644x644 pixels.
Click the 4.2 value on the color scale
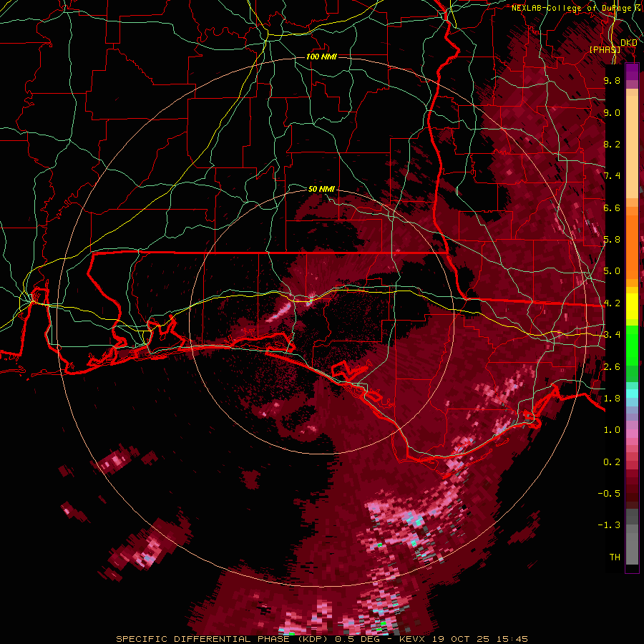[x=612, y=303]
